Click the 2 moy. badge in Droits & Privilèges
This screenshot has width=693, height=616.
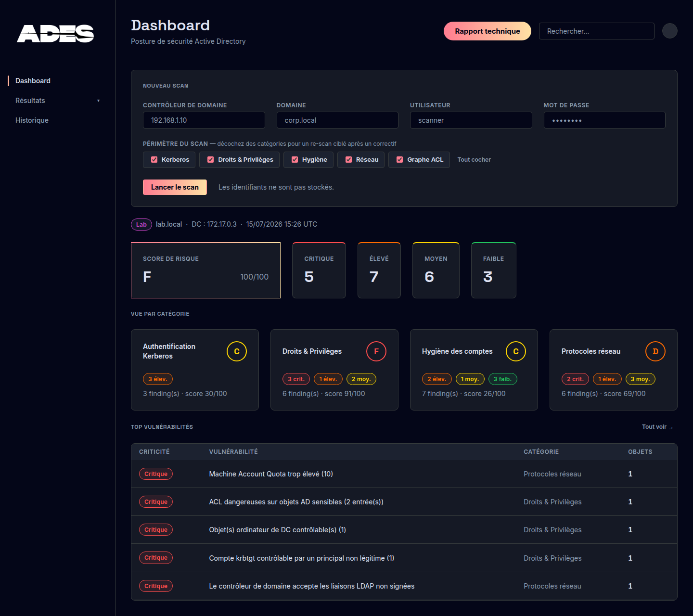tap(361, 379)
